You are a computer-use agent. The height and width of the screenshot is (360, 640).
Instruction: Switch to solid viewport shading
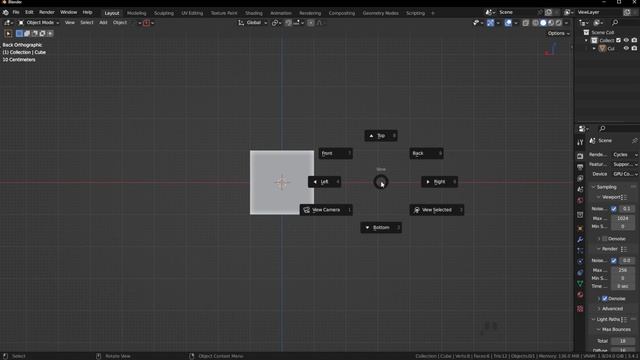[x=543, y=23]
